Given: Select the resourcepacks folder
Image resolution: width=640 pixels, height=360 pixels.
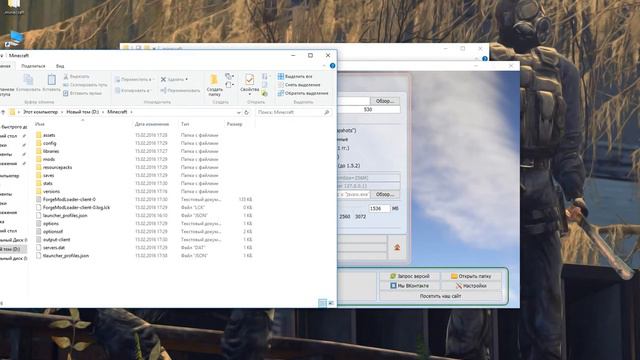Looking at the screenshot, I should pyautogui.click(x=57, y=167).
